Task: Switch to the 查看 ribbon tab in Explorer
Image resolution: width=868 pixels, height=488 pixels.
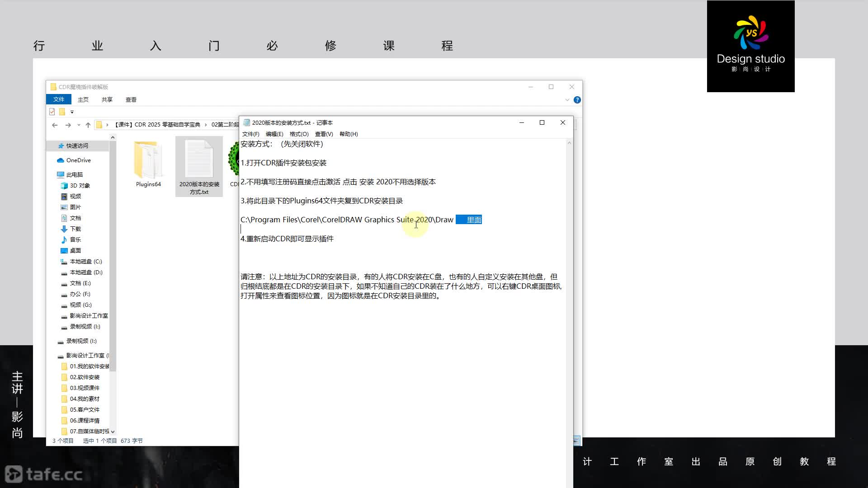Action: coord(131,100)
